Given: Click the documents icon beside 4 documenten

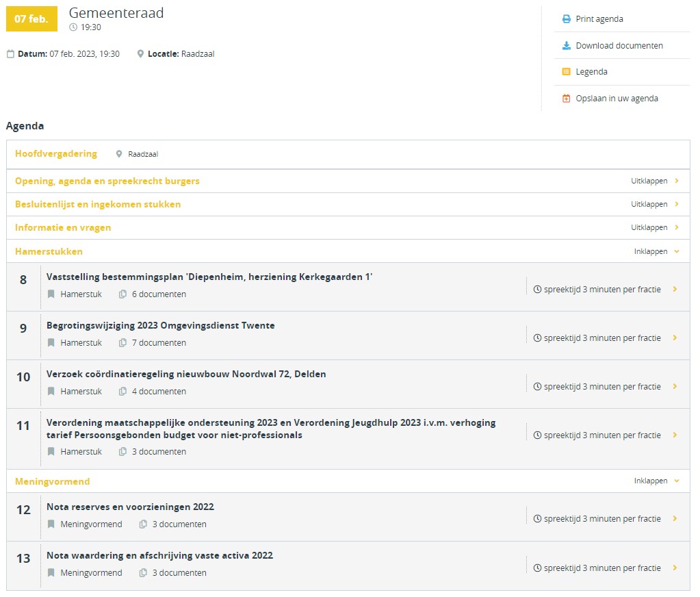Looking at the screenshot, I should point(122,392).
